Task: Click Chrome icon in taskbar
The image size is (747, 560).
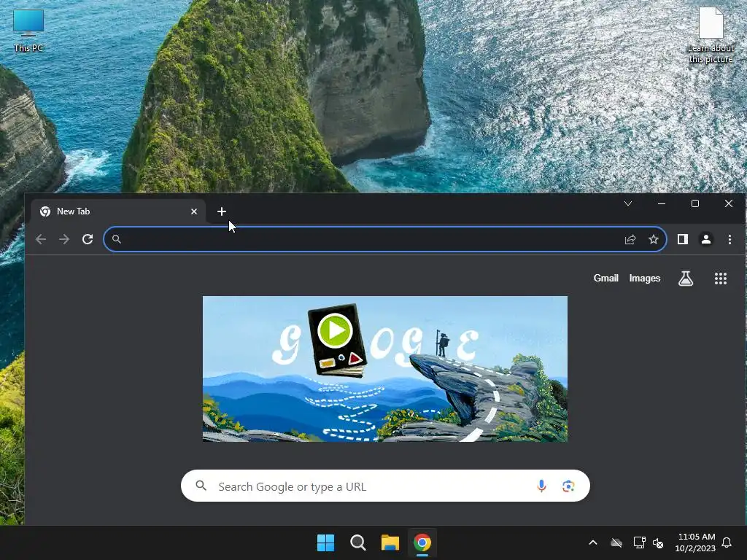Action: tap(422, 542)
